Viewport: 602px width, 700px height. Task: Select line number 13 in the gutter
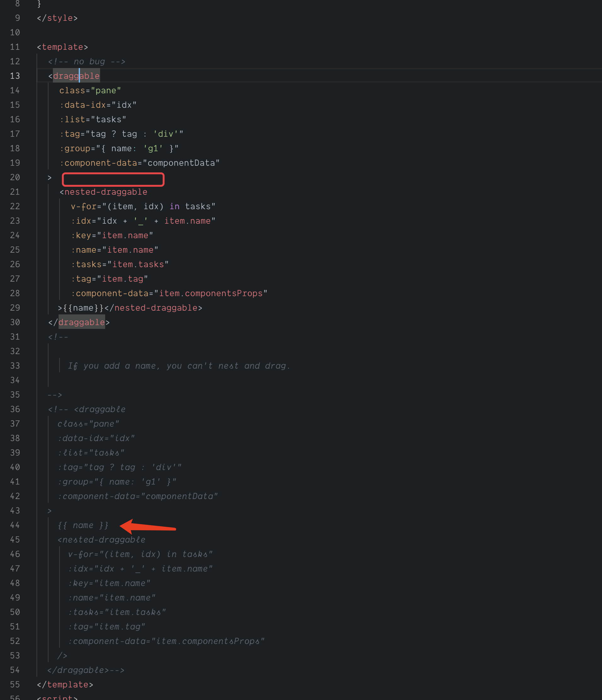(15, 76)
